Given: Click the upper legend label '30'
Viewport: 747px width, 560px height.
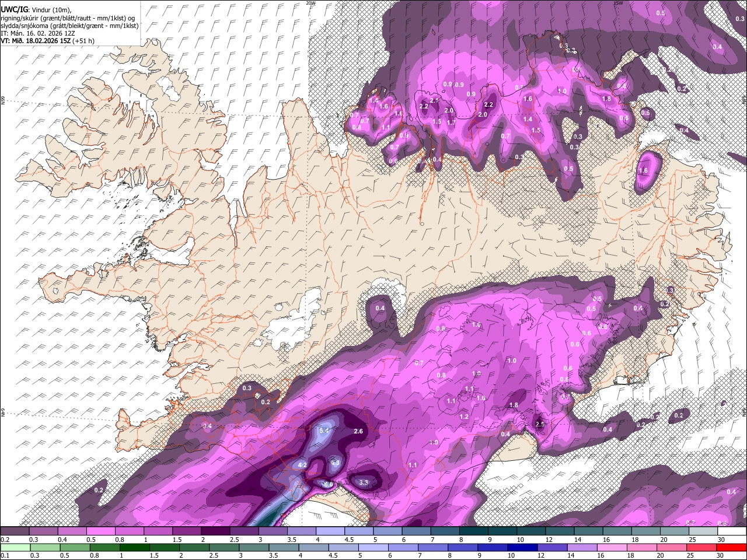Looking at the screenshot, I should coord(721,540).
